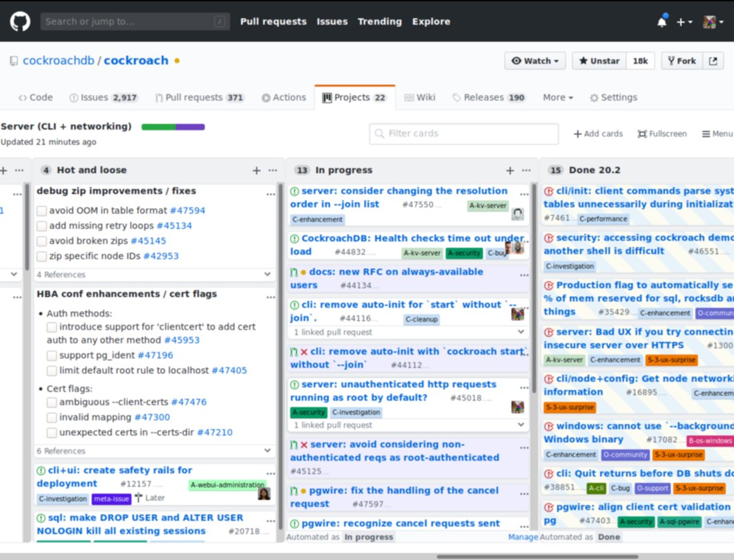Click Manage automation link
This screenshot has width=734, height=560.
[523, 537]
